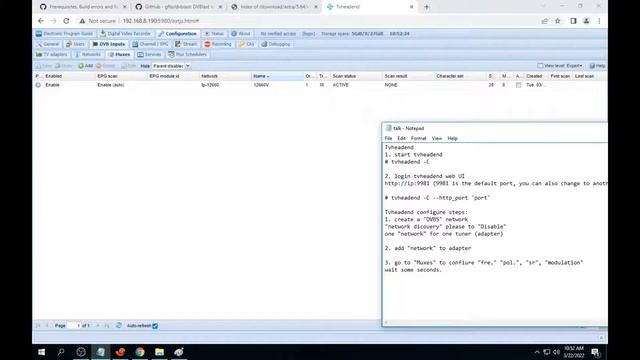Viewport: 640px width, 360px height.
Task: Open a new browser tab
Action: [427, 7]
